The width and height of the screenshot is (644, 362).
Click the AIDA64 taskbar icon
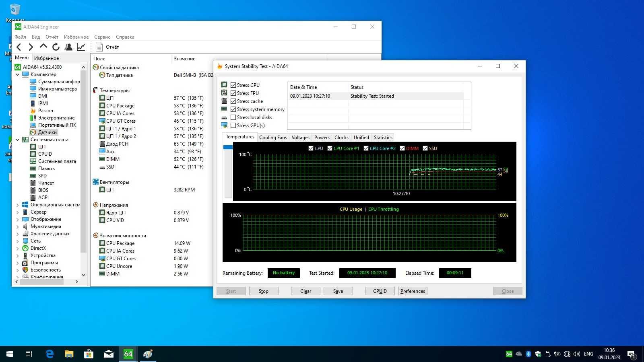(128, 354)
